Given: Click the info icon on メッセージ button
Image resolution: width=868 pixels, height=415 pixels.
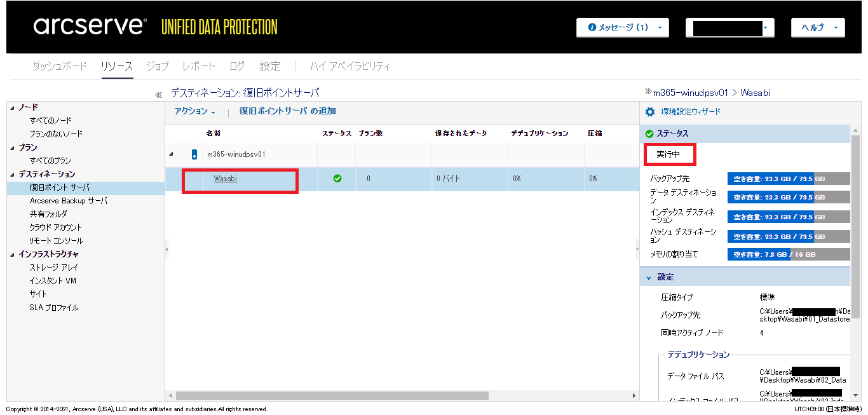Looking at the screenshot, I should [x=592, y=27].
